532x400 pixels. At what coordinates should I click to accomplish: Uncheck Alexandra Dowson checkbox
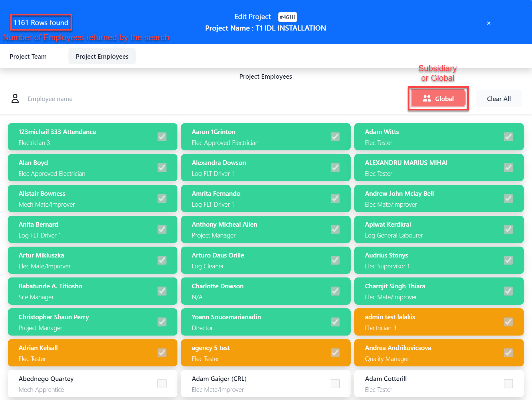[x=335, y=168]
